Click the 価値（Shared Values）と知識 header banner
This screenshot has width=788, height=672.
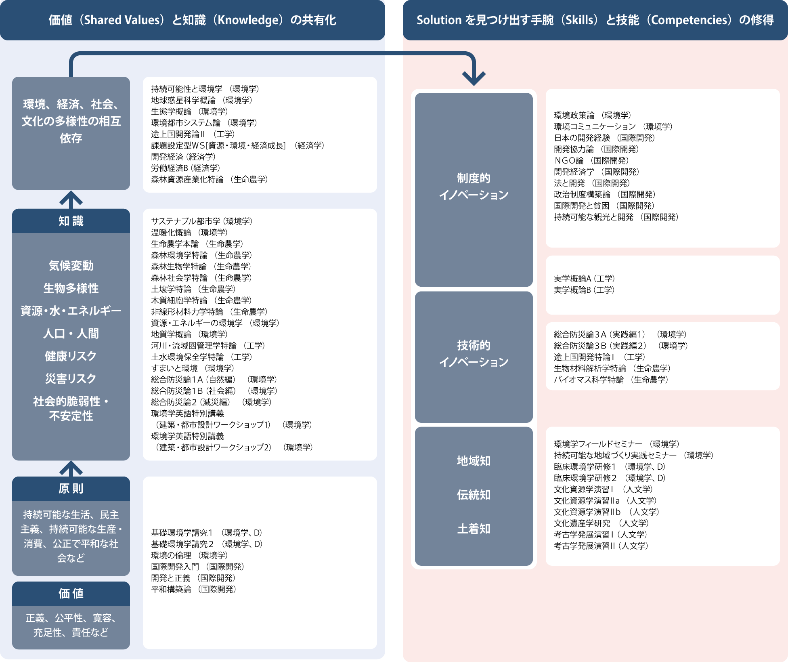pyautogui.click(x=192, y=20)
